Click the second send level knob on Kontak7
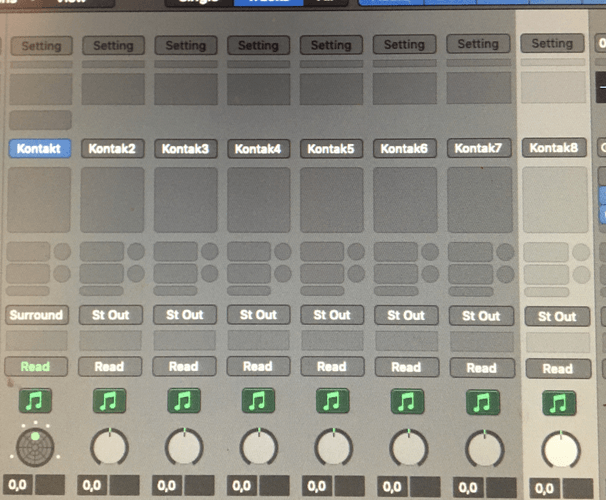 coord(506,274)
